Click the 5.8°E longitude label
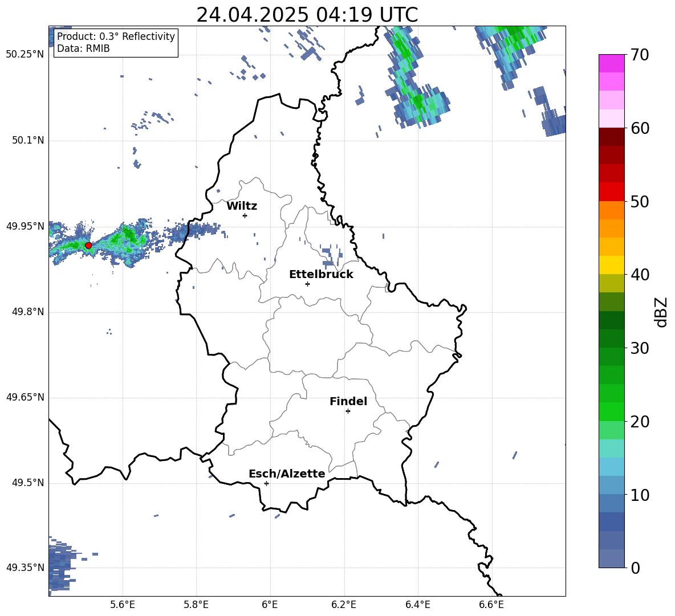Image resolution: width=675 pixels, height=616 pixels. pyautogui.click(x=196, y=605)
